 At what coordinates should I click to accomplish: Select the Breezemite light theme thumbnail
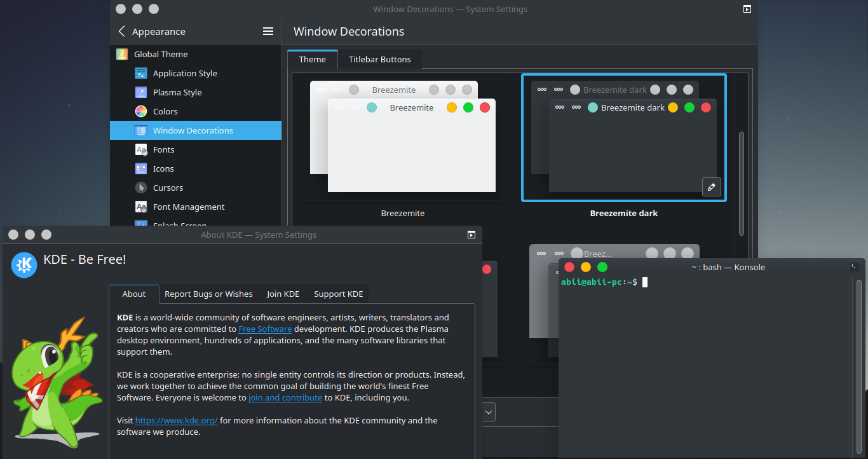(x=403, y=137)
